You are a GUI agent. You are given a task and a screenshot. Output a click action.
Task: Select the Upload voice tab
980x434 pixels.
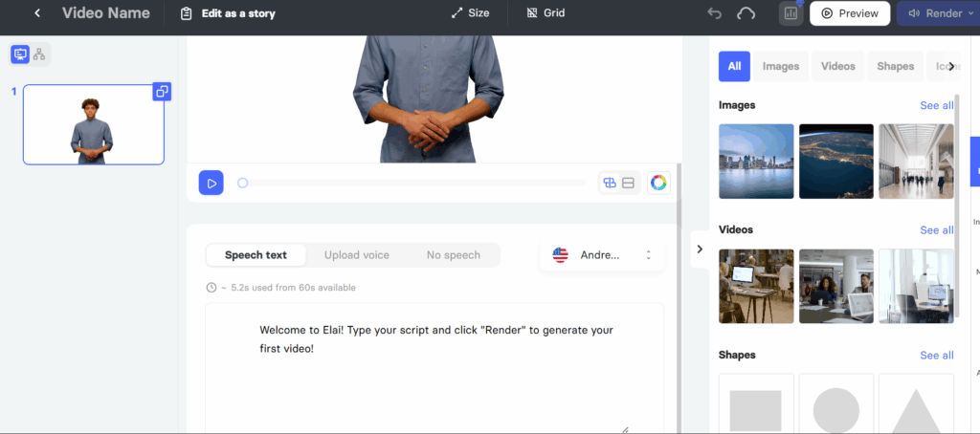tap(357, 255)
